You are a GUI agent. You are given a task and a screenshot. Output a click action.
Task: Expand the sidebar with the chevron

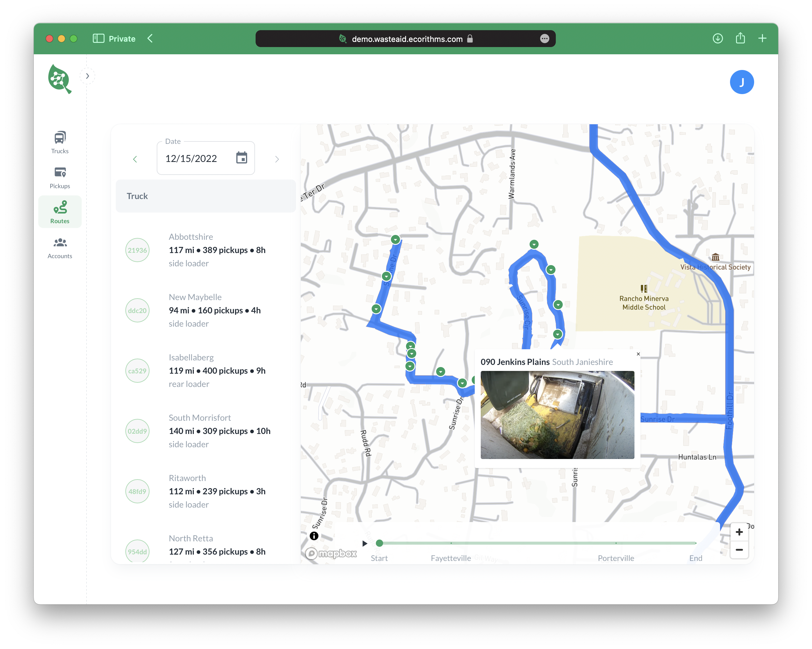(x=87, y=76)
